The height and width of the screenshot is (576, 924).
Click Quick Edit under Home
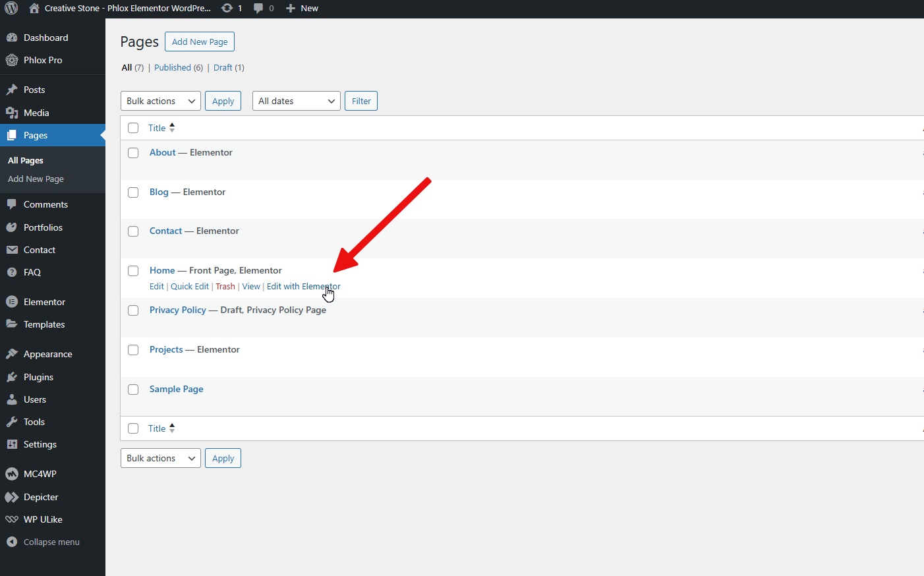[x=190, y=287]
